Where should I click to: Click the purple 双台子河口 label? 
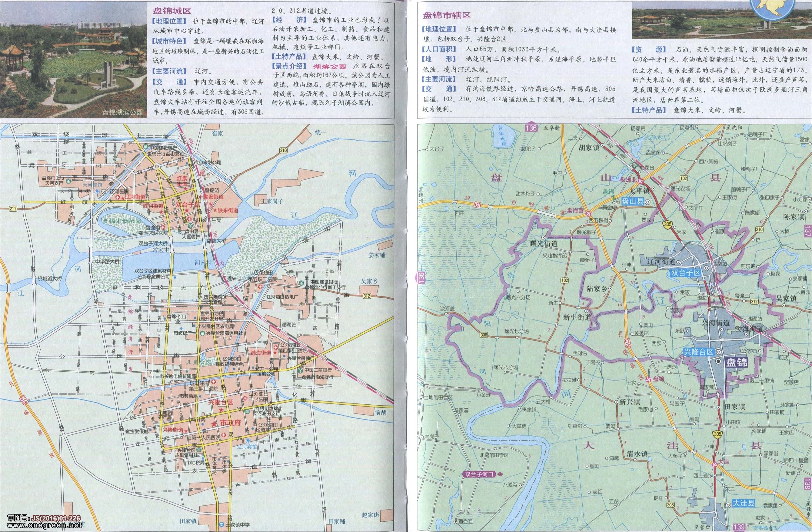(479, 474)
